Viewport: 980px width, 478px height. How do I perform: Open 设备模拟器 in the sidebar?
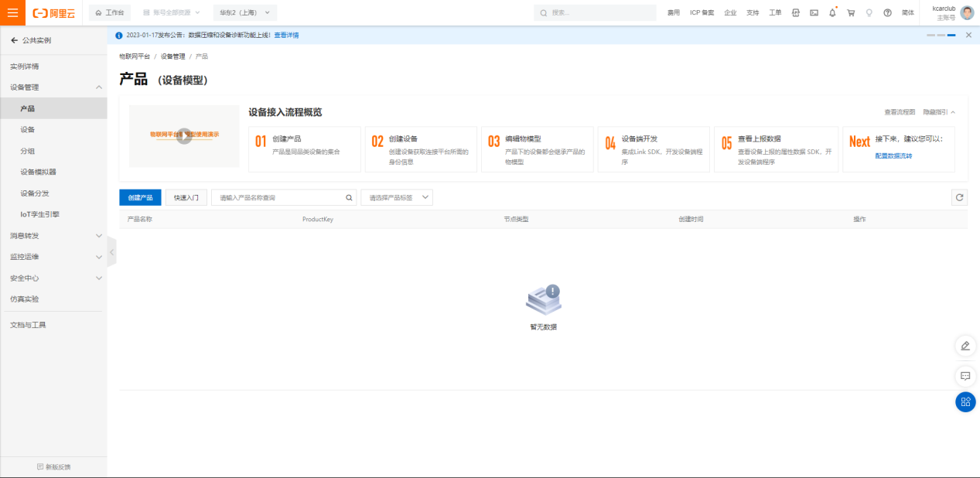39,172
